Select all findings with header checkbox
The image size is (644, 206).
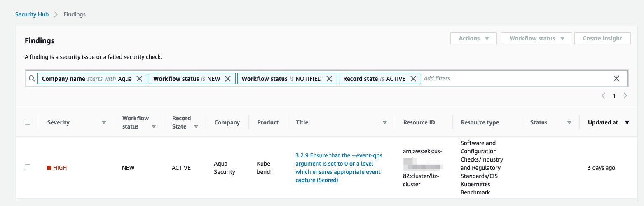28,122
